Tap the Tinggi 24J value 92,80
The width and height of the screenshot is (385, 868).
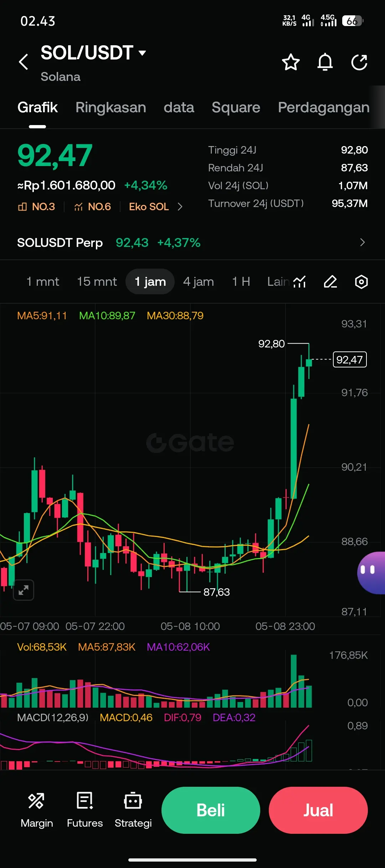(354, 150)
